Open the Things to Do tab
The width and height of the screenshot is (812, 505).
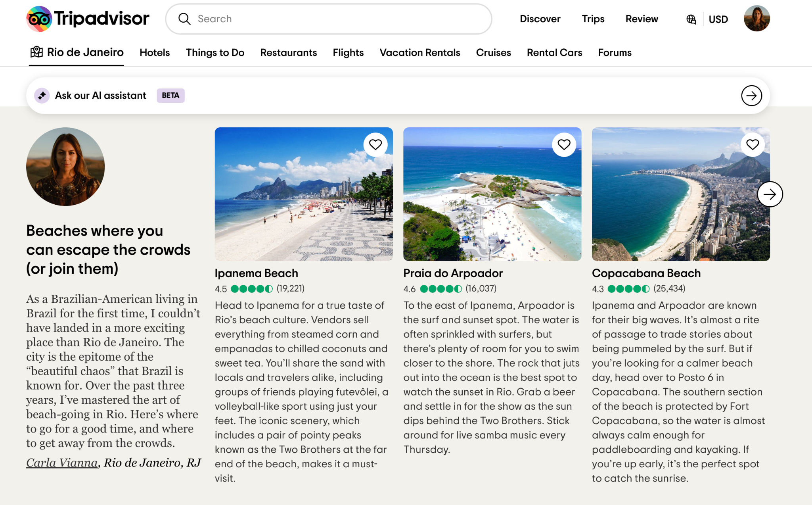point(215,52)
